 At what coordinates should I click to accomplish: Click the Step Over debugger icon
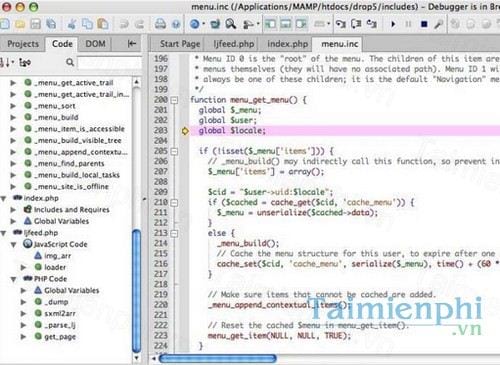point(356,24)
